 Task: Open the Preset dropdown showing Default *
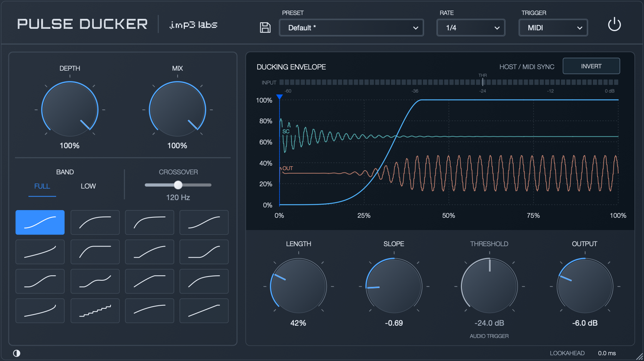click(351, 28)
